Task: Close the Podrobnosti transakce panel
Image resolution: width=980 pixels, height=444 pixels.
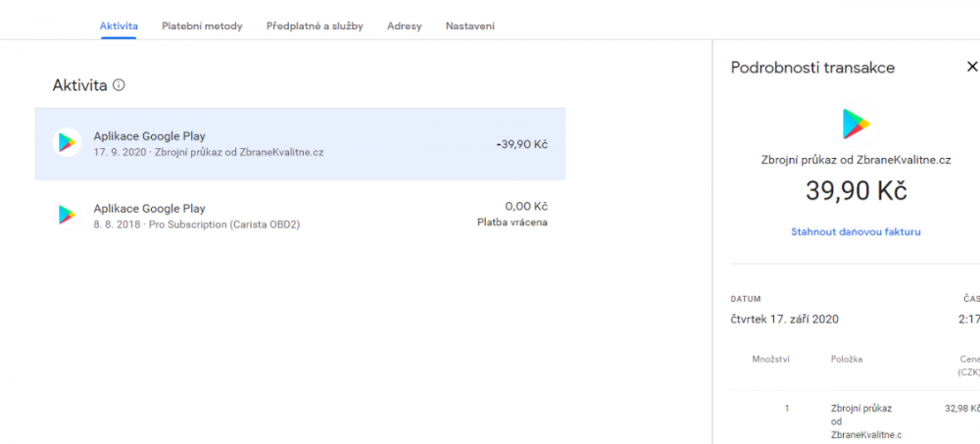Action: (971, 67)
